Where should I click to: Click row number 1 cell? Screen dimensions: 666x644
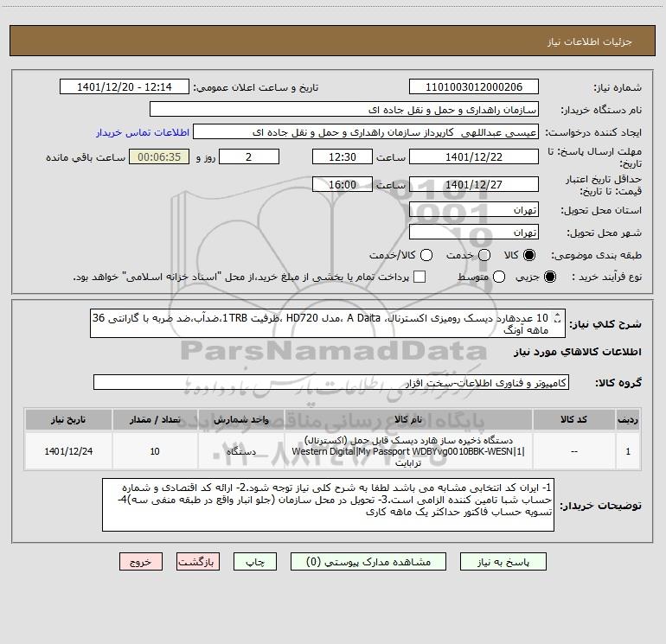tap(628, 451)
